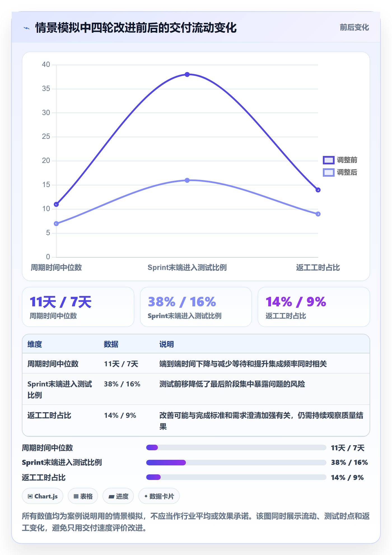
Task: Toggle the 调整前 legend swatch
Action: (328, 160)
